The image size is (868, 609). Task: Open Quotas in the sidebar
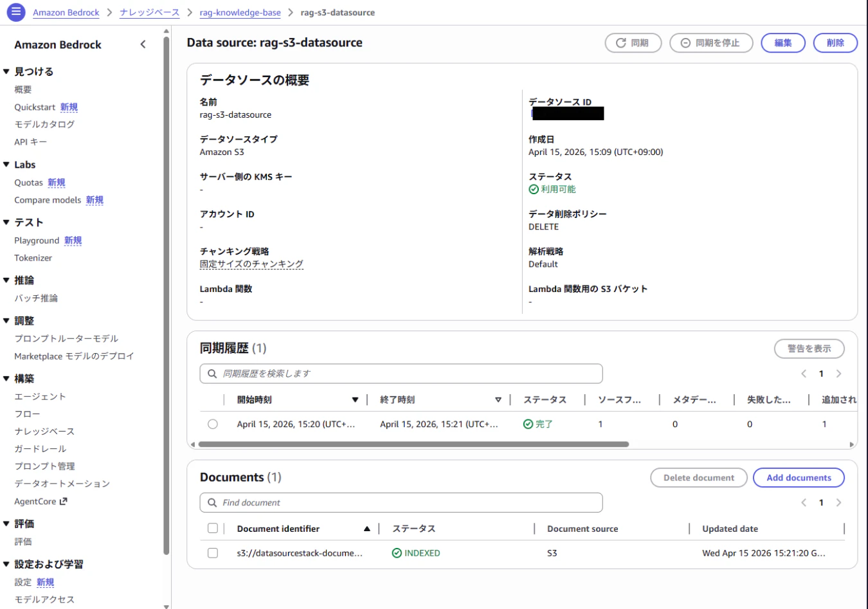click(x=28, y=183)
